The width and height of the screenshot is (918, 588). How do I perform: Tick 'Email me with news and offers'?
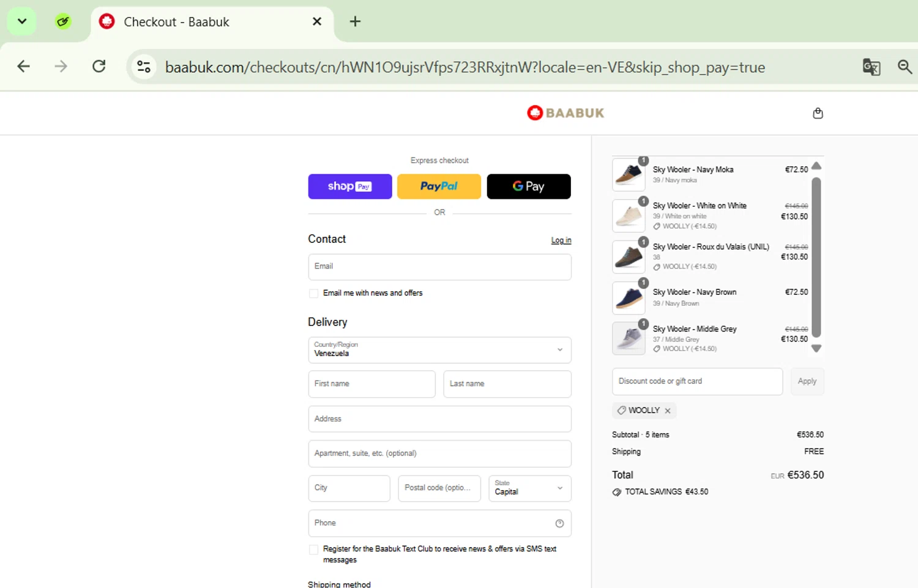pyautogui.click(x=314, y=294)
